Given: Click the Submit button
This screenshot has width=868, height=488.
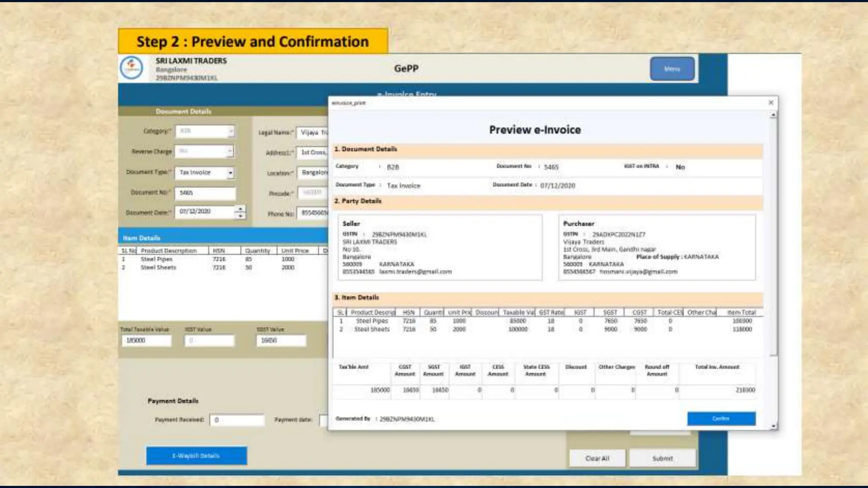Looking at the screenshot, I should coord(662,458).
